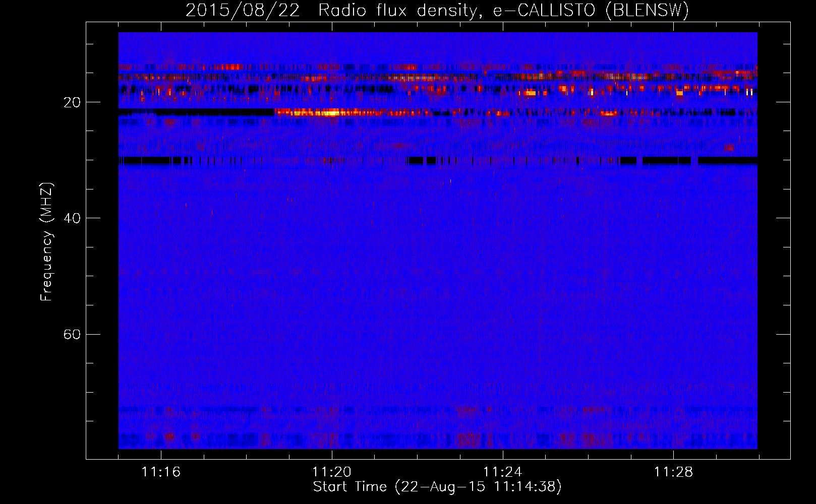This screenshot has width=816, height=504.
Task: Click the 11:16 time tick label
Action: (161, 472)
